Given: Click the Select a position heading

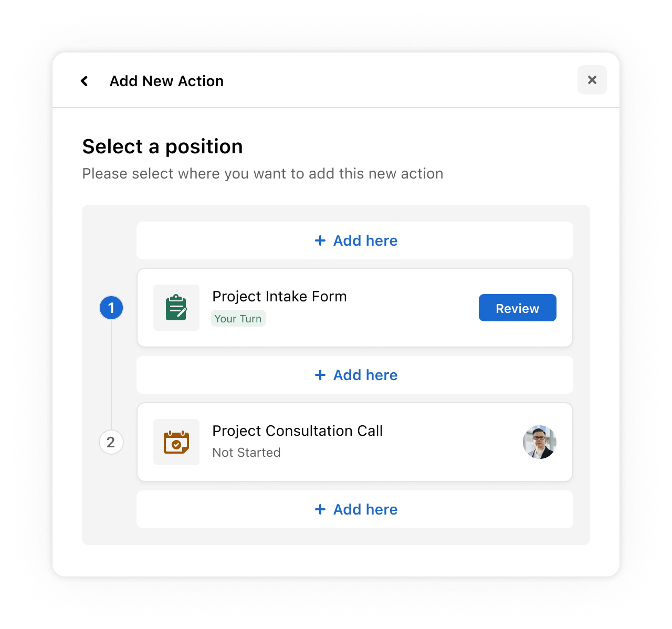Looking at the screenshot, I should (162, 146).
